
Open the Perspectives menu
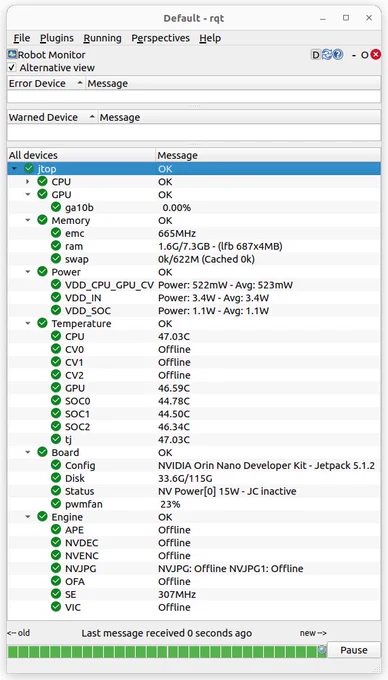tap(160, 38)
